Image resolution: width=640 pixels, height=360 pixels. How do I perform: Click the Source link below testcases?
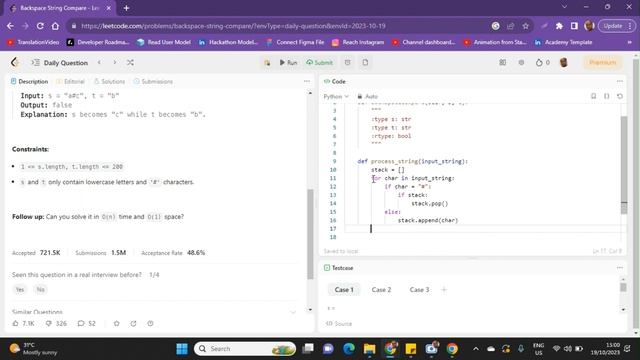[339, 324]
